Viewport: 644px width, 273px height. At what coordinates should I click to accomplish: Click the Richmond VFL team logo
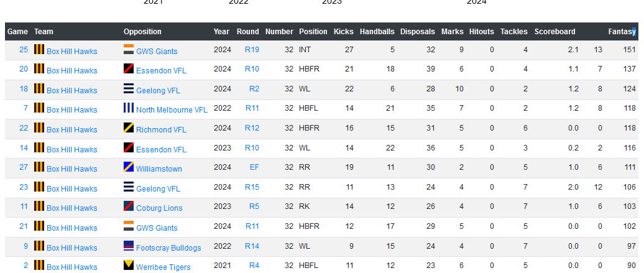(x=129, y=128)
